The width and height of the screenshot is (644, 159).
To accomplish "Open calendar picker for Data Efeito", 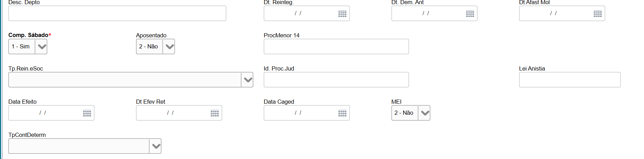I will click(x=87, y=113).
